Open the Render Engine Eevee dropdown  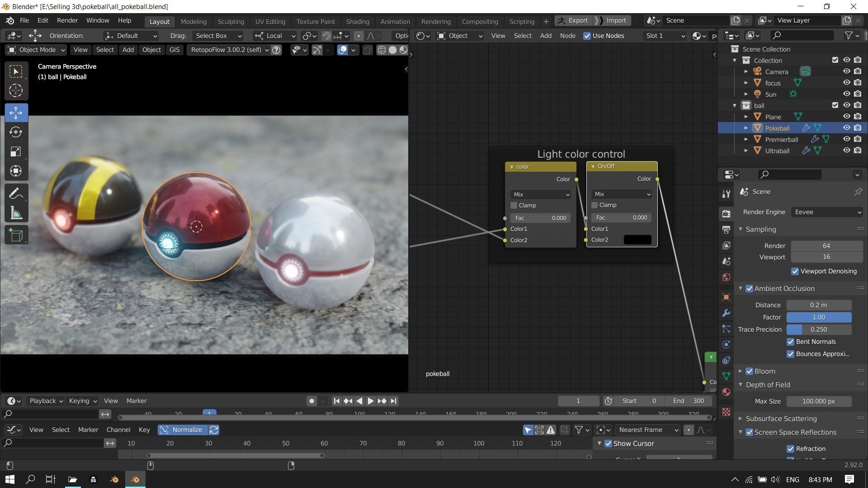827,212
